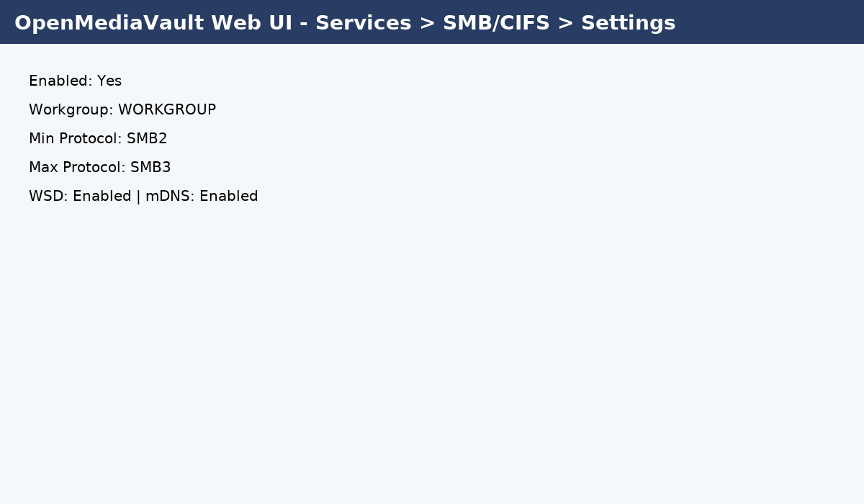Click the SMB2 minimum protocol value

click(147, 139)
